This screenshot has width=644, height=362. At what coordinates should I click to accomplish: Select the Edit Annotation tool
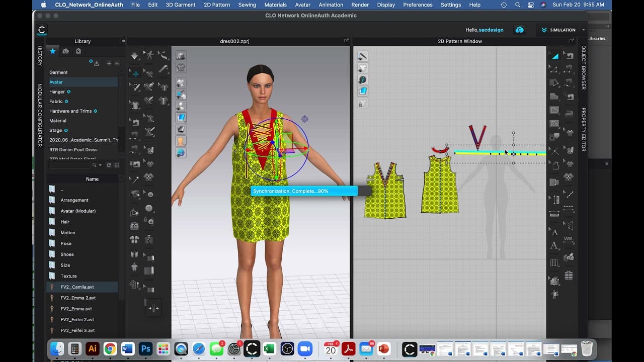(x=554, y=232)
